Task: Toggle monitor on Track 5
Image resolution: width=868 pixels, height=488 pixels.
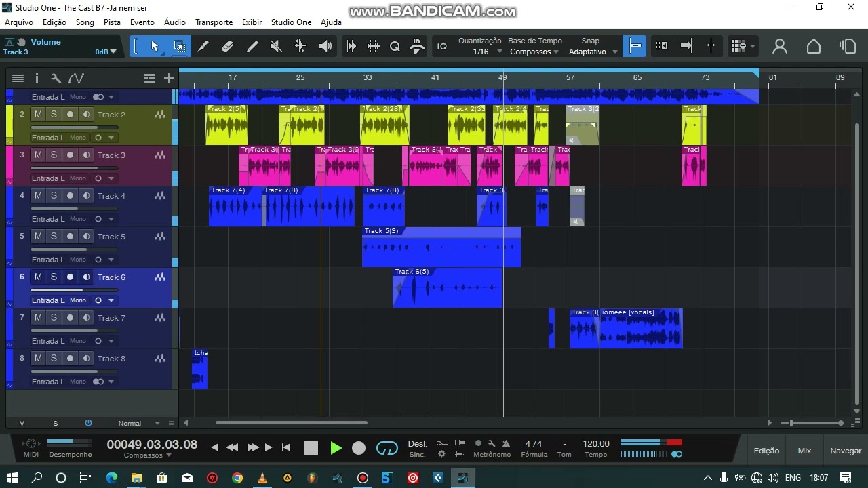Action: 86,236
